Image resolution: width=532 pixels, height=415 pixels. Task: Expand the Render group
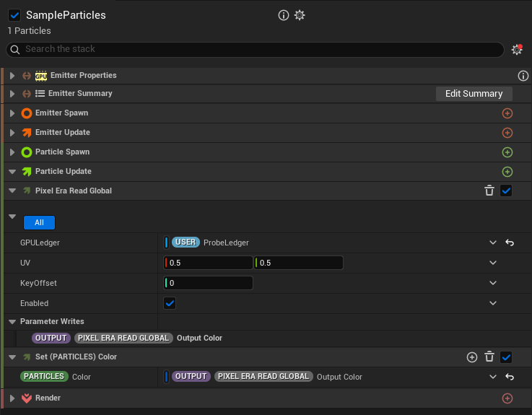pos(12,398)
